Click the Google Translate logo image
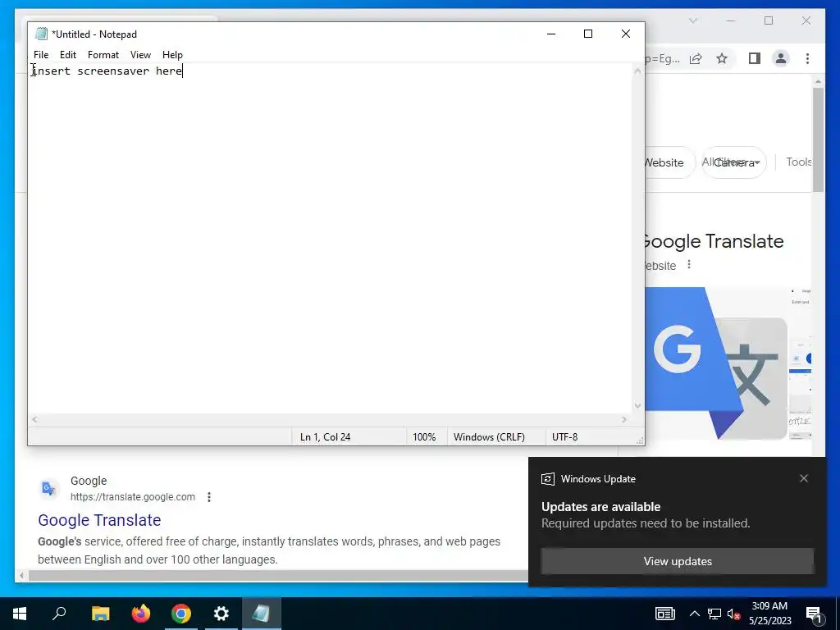This screenshot has height=630, width=840. tap(715, 363)
